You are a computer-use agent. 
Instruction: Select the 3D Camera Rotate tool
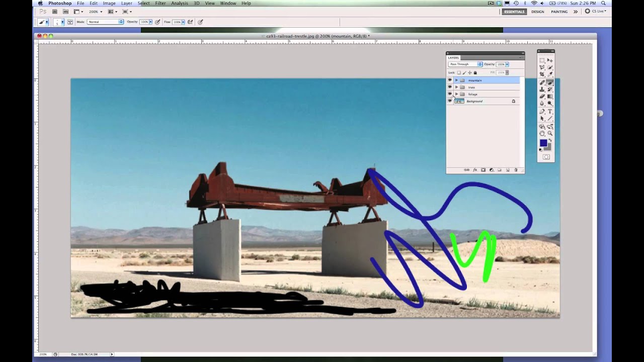[550, 126]
